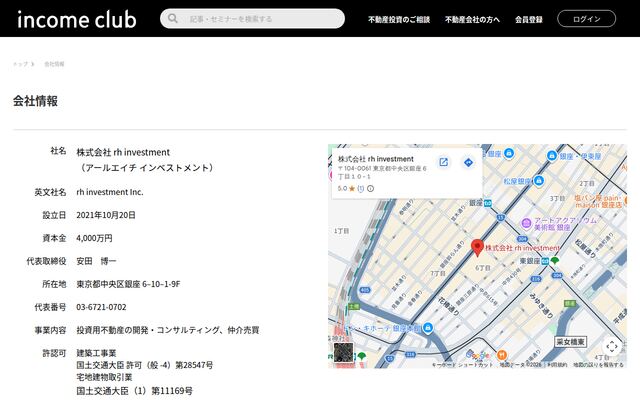640x400 pixels.
Task: Click the 会社情報 breadcrumb item
Action: 54,64
